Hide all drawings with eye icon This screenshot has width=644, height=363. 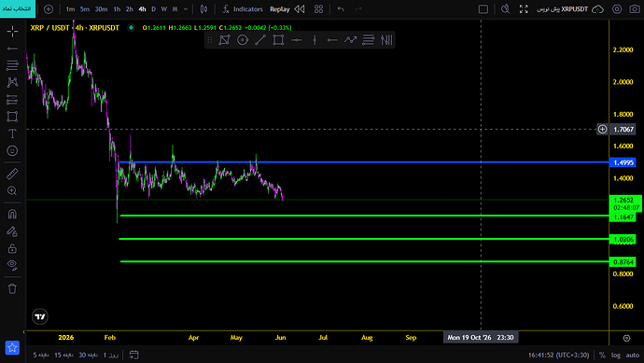12,265
